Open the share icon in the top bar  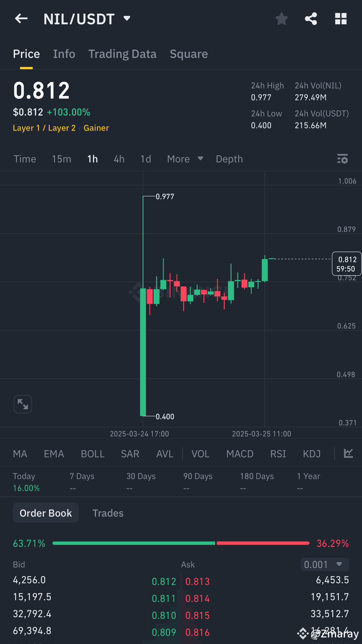(311, 18)
